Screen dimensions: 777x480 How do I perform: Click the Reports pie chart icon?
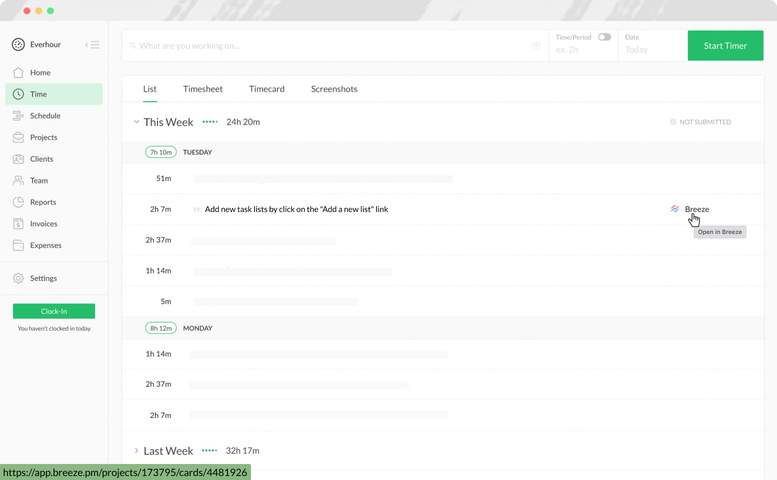[x=18, y=202]
